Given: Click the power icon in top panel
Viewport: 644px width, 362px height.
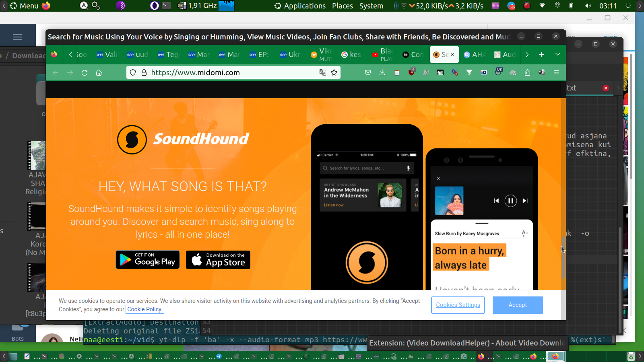Looking at the screenshot, I should (x=628, y=6).
